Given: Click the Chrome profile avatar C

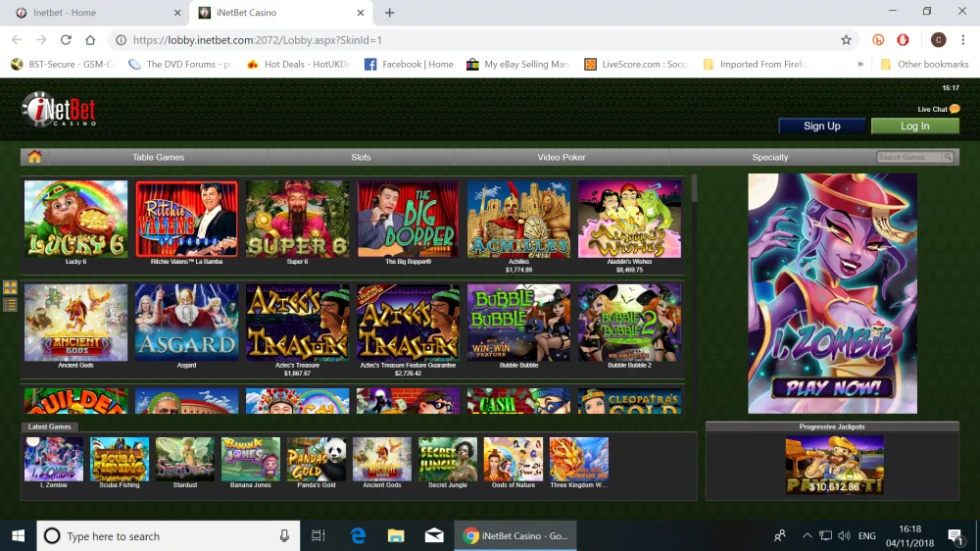Looking at the screenshot, I should [938, 40].
